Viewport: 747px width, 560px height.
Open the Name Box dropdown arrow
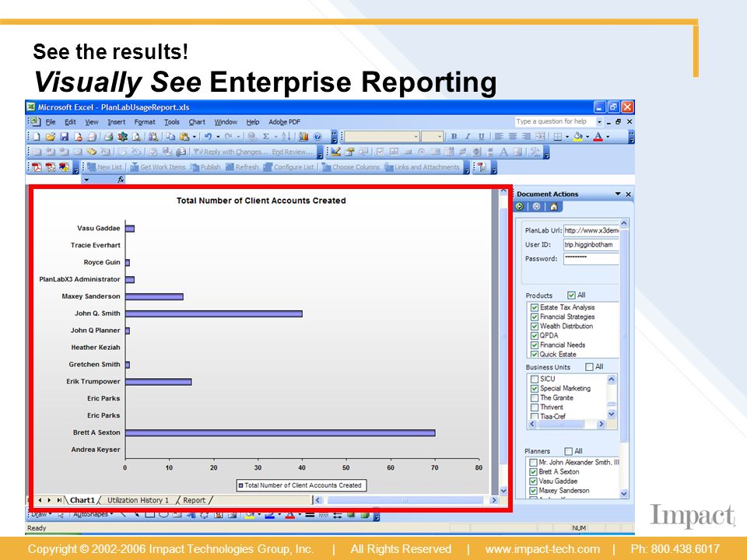tap(86, 180)
